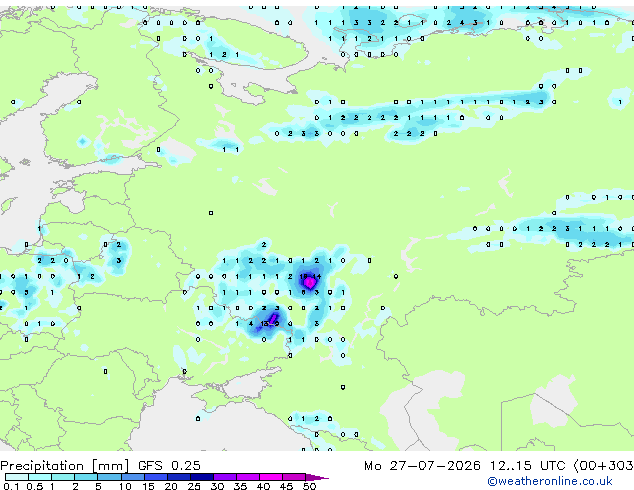This screenshot has height=490, width=634.
Task: Click the '0.1' legend scale label
Action: click(11, 486)
